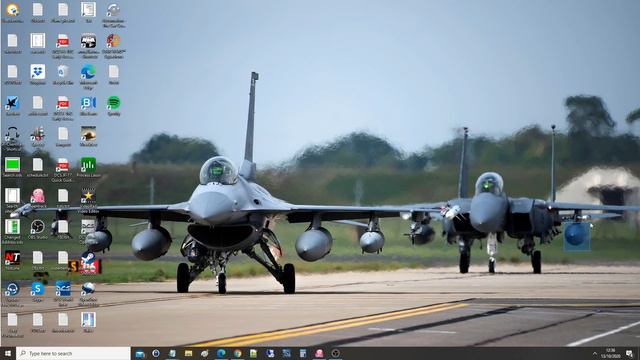Open Mail from the taskbar

[140, 353]
